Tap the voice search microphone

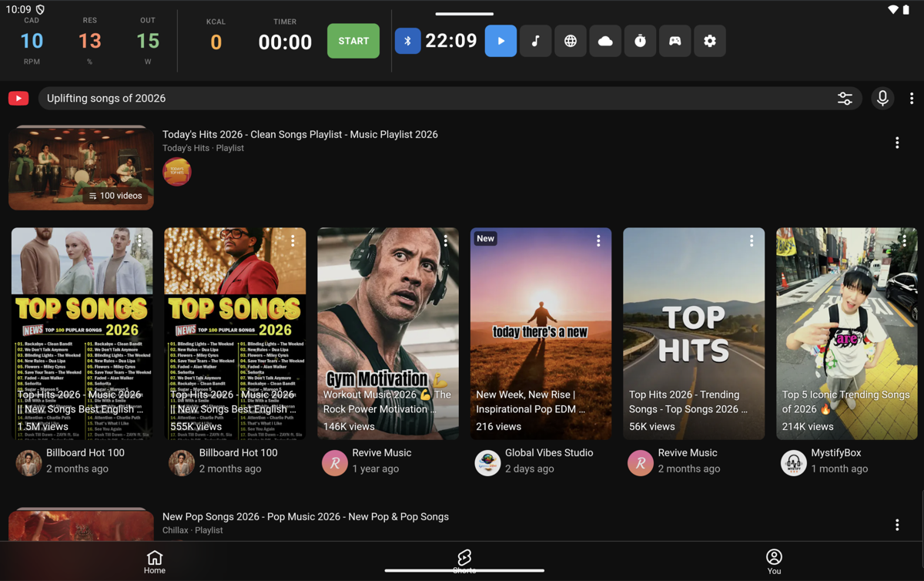click(x=882, y=98)
